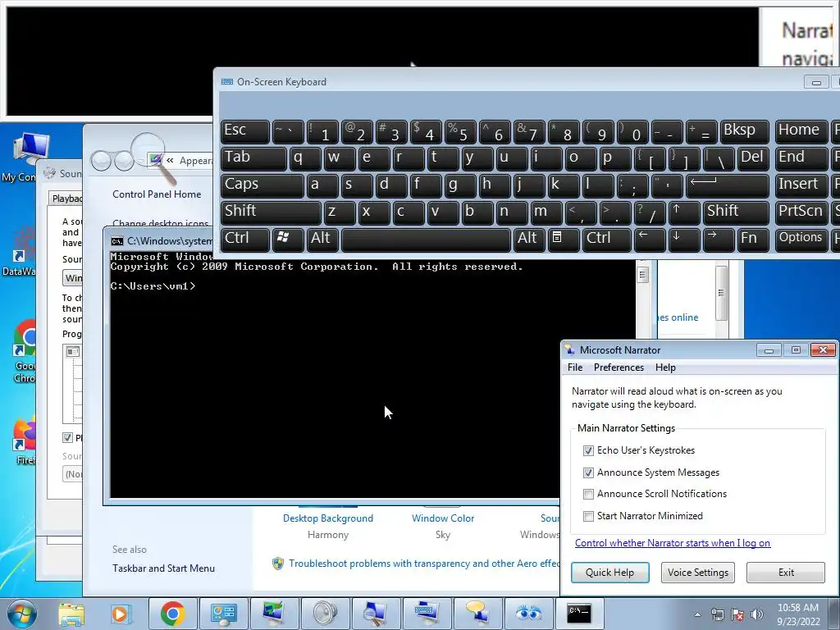This screenshot has height=630, width=840.
Task: Open the Narrator Help menu
Action: [665, 367]
